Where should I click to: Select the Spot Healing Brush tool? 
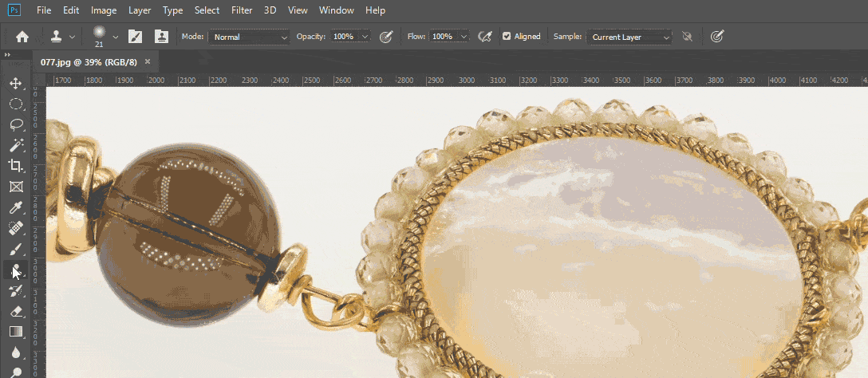click(15, 228)
